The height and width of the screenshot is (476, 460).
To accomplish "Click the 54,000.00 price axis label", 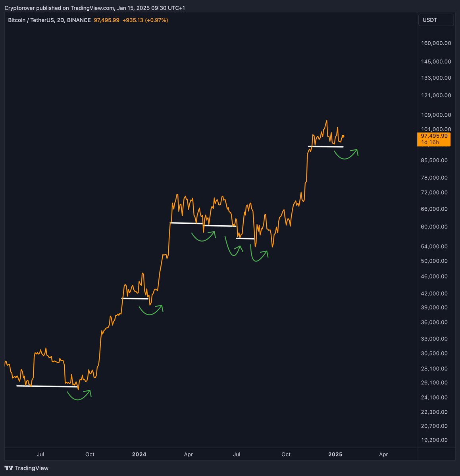I will click(x=434, y=246).
